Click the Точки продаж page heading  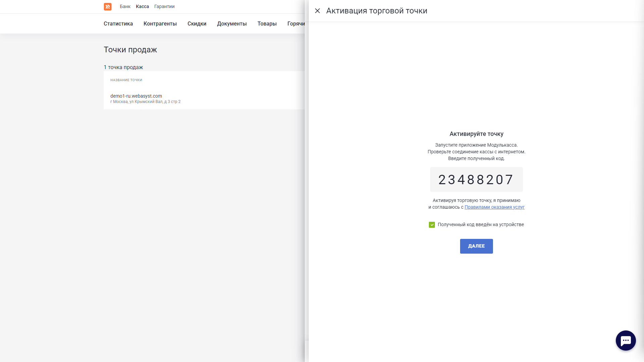click(x=130, y=50)
